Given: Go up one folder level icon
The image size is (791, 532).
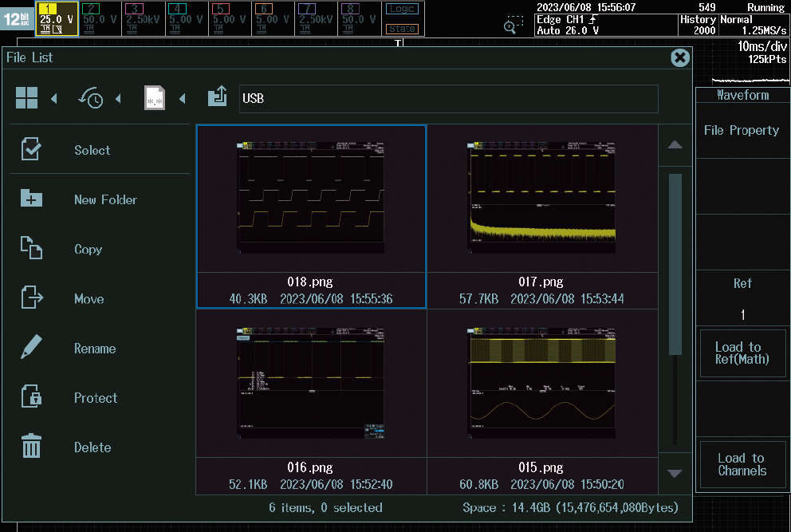Looking at the screenshot, I should click(218, 96).
